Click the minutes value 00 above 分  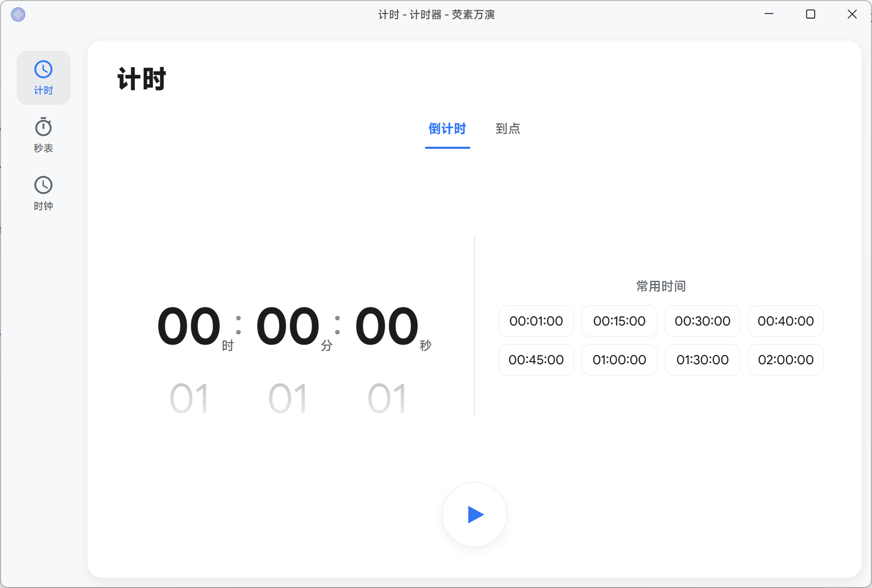(288, 326)
